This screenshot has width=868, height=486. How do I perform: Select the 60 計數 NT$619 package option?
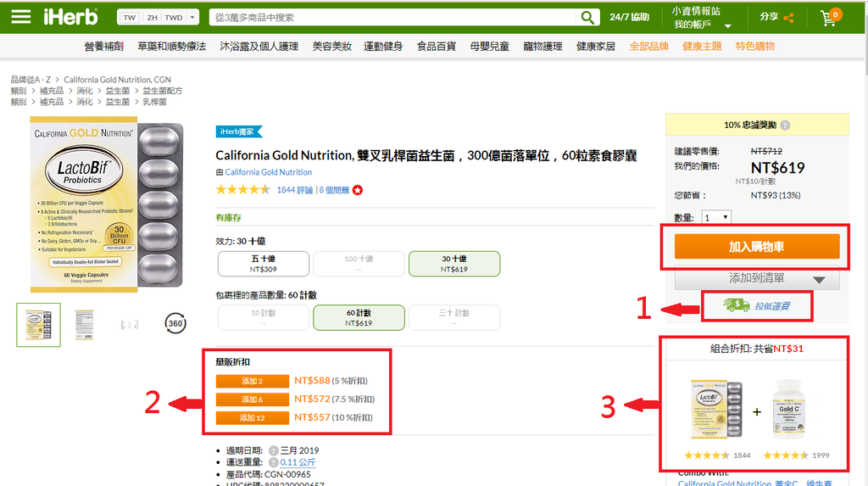[359, 317]
